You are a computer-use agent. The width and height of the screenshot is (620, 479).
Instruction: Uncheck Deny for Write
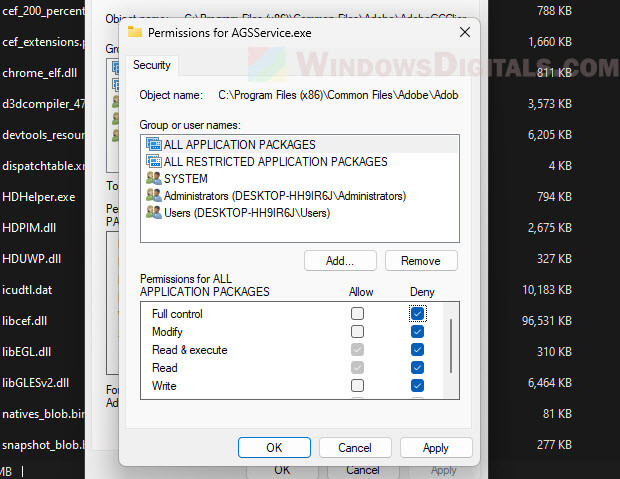click(417, 386)
